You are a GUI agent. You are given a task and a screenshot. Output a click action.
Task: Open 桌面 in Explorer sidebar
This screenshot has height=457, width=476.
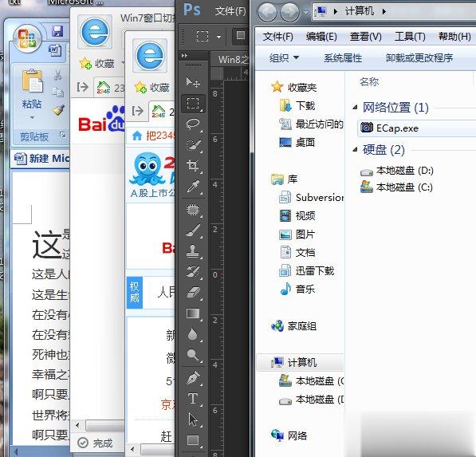297,142
